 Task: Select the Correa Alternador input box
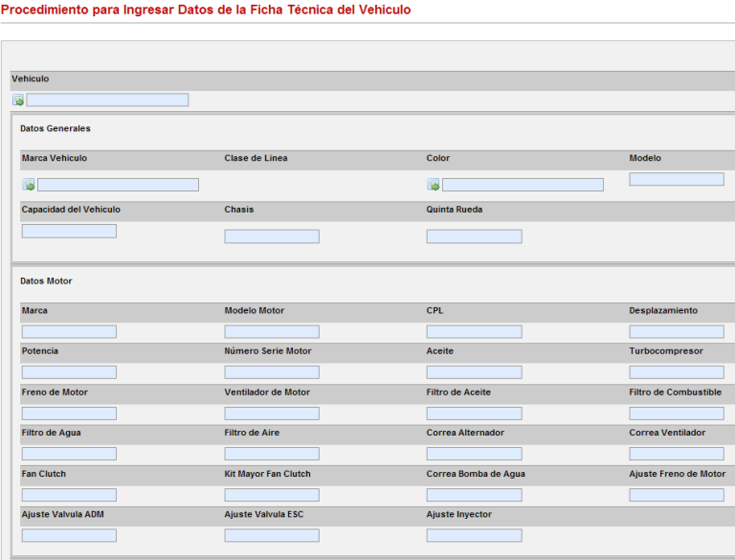point(474,454)
